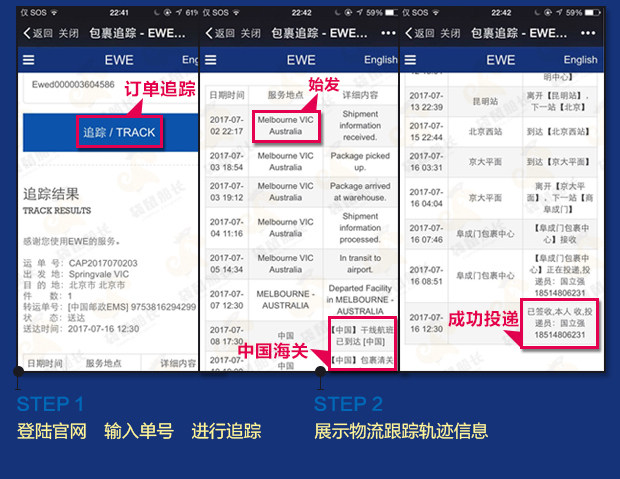Select the waybill number CAP2017070203
This screenshot has width=620, height=479.
pyautogui.click(x=103, y=263)
